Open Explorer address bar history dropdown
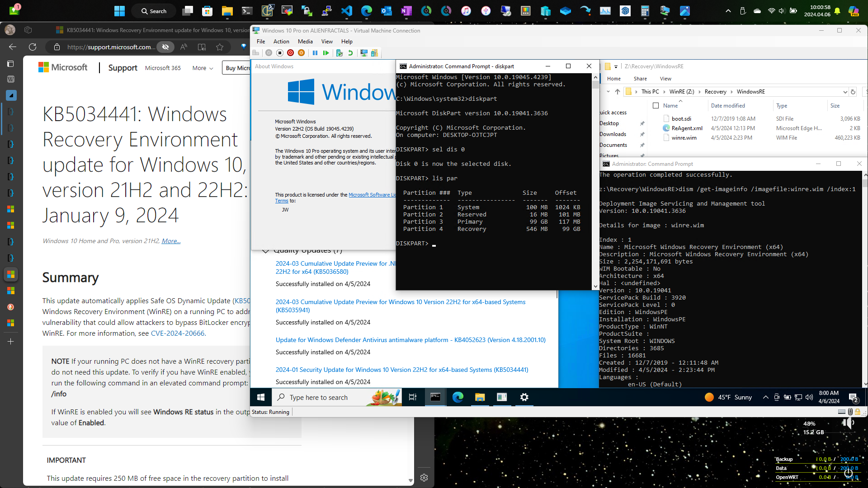Image resolution: width=868 pixels, height=488 pixels. click(x=845, y=92)
